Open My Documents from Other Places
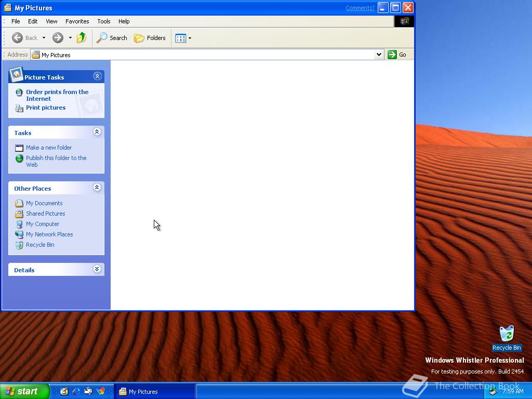The height and width of the screenshot is (399, 532). click(44, 203)
